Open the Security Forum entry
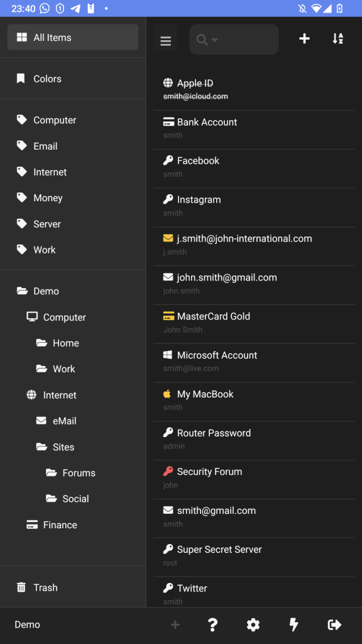The width and height of the screenshot is (362, 644). (x=254, y=480)
